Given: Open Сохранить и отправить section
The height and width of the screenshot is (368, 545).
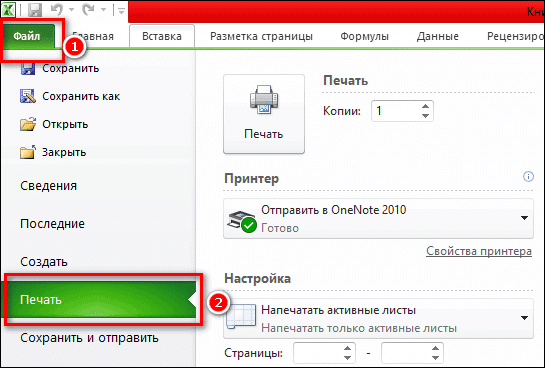Looking at the screenshot, I should pyautogui.click(x=89, y=337).
